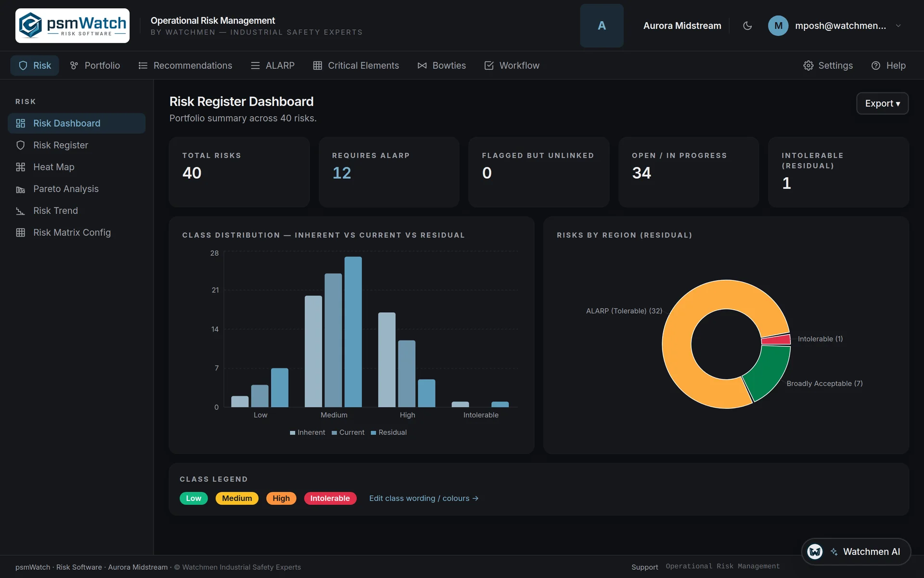The image size is (924, 578).
Task: Click the Support link in footer
Action: pos(644,567)
